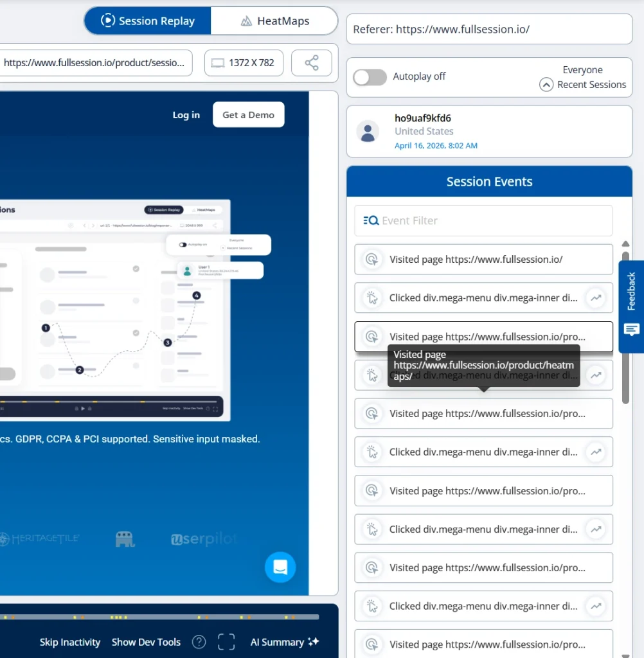This screenshot has height=658, width=644.
Task: Switch to the HeatMaps tab
Action: 274,21
